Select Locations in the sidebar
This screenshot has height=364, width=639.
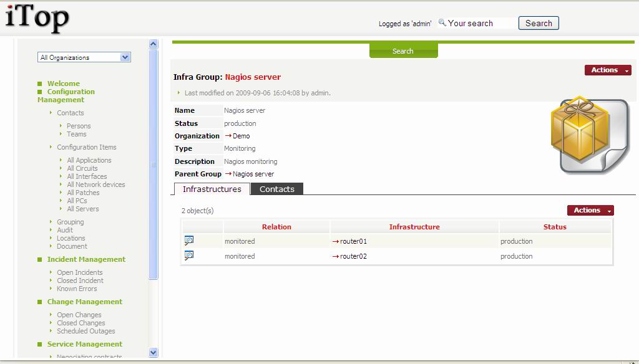tap(71, 238)
